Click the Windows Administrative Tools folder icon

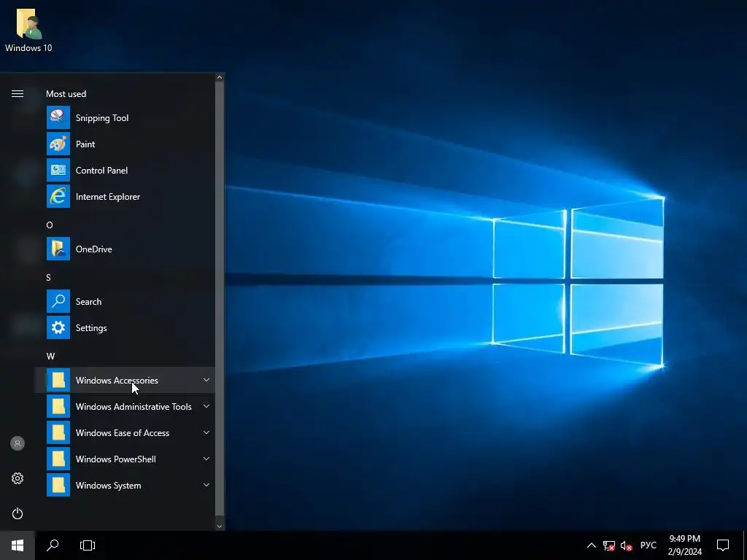tap(58, 406)
